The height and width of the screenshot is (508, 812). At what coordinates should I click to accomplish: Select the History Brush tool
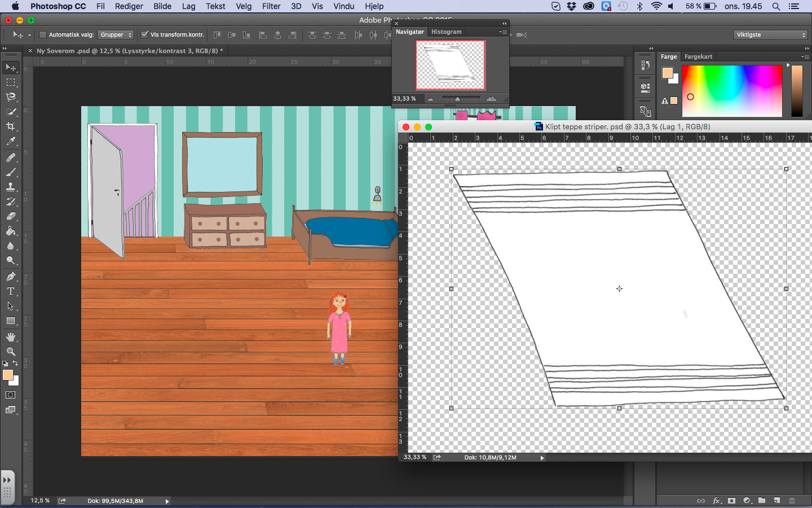tap(11, 202)
